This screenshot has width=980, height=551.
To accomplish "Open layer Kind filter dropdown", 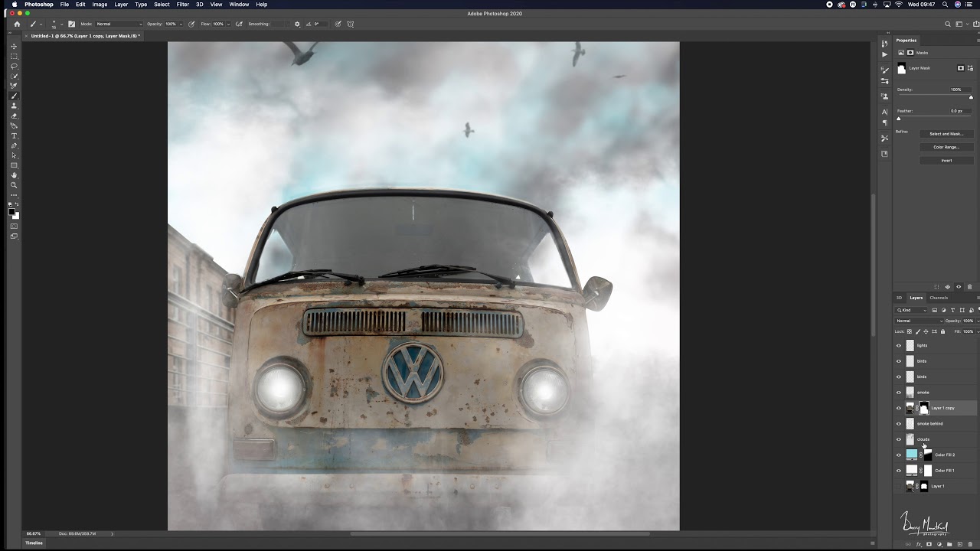I will coord(911,310).
